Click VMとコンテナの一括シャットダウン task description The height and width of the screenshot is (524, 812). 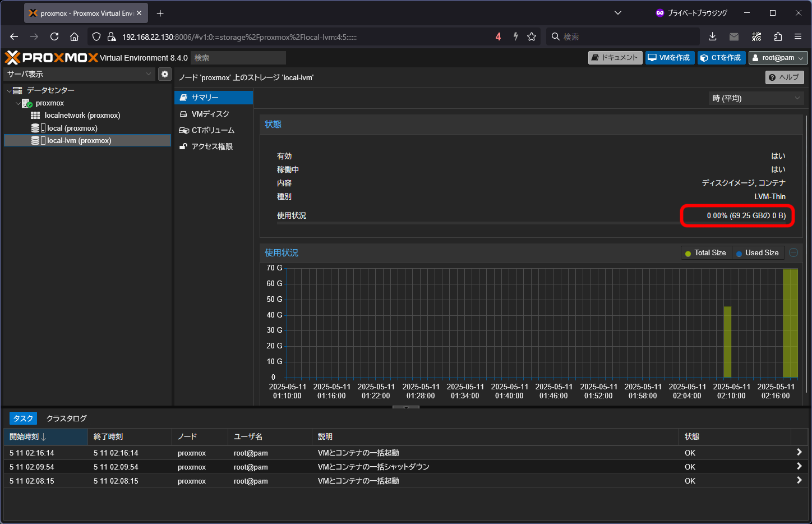tap(373, 467)
